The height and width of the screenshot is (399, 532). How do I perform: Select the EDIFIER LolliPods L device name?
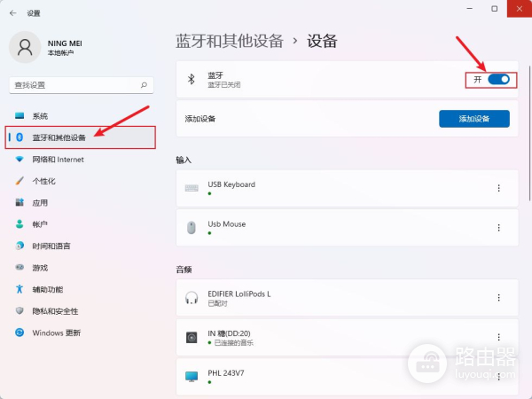coord(239,293)
